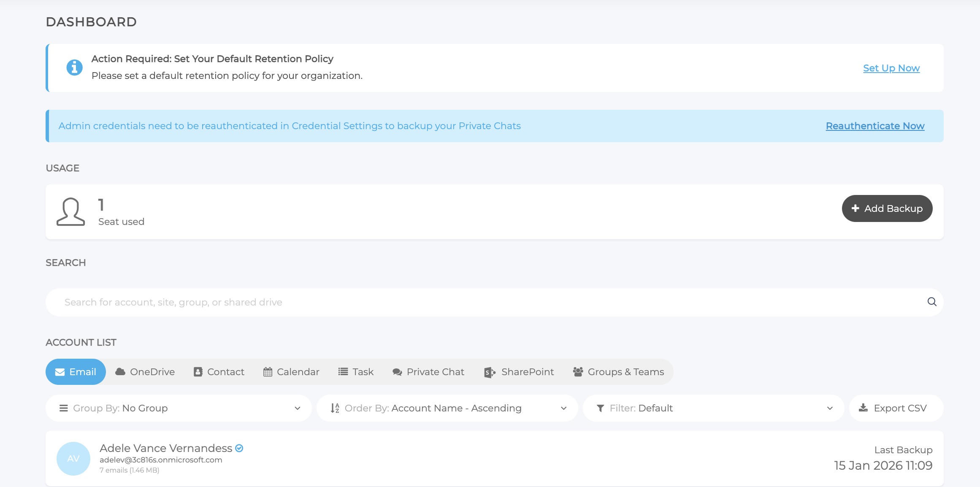Image resolution: width=980 pixels, height=487 pixels.
Task: Open the Order By dropdown
Action: (447, 408)
